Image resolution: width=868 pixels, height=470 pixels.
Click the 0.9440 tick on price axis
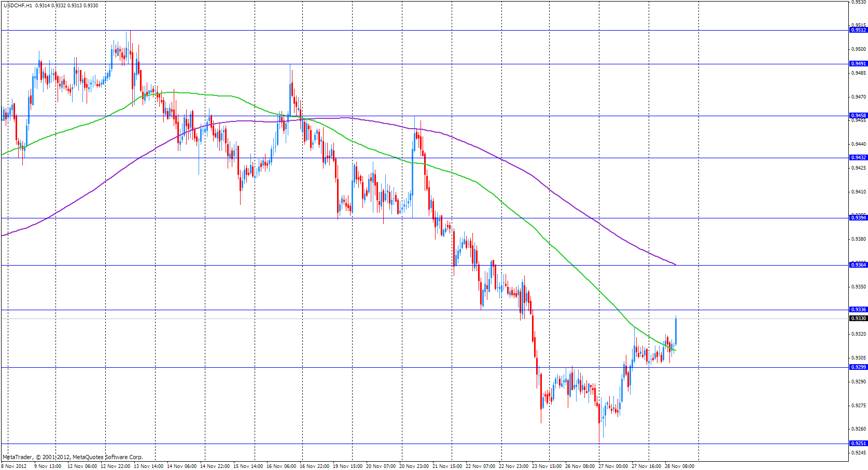(859, 144)
